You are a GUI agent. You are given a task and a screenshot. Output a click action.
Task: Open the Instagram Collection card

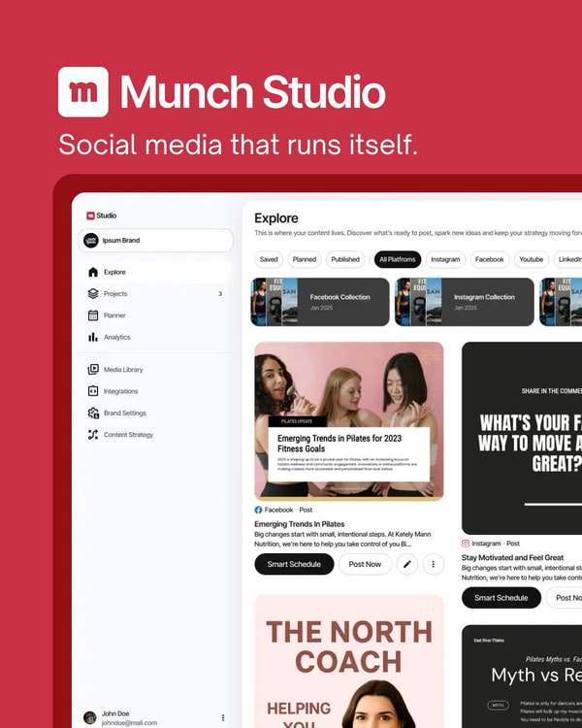point(464,302)
